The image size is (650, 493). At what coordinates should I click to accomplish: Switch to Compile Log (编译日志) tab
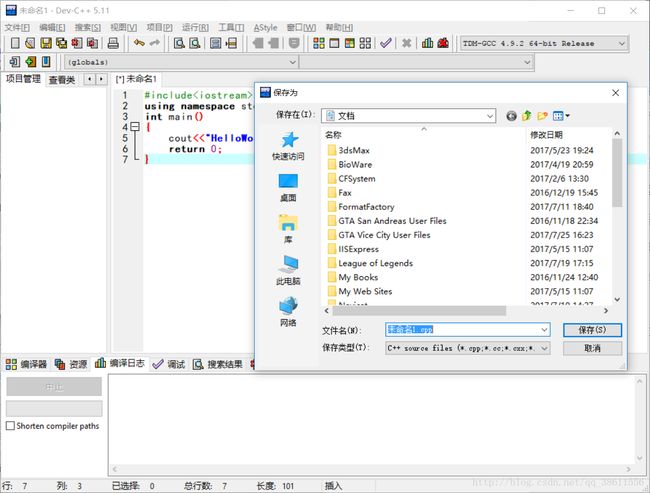(120, 364)
